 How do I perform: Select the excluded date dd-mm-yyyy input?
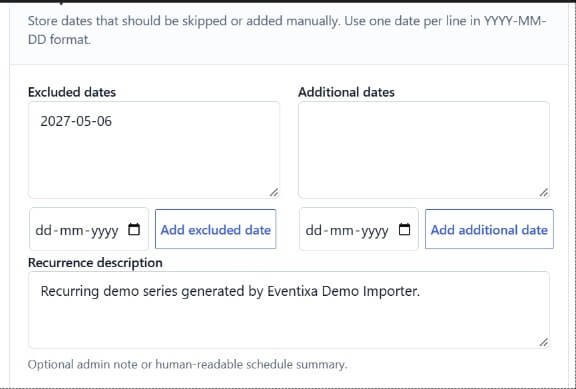coord(89,229)
